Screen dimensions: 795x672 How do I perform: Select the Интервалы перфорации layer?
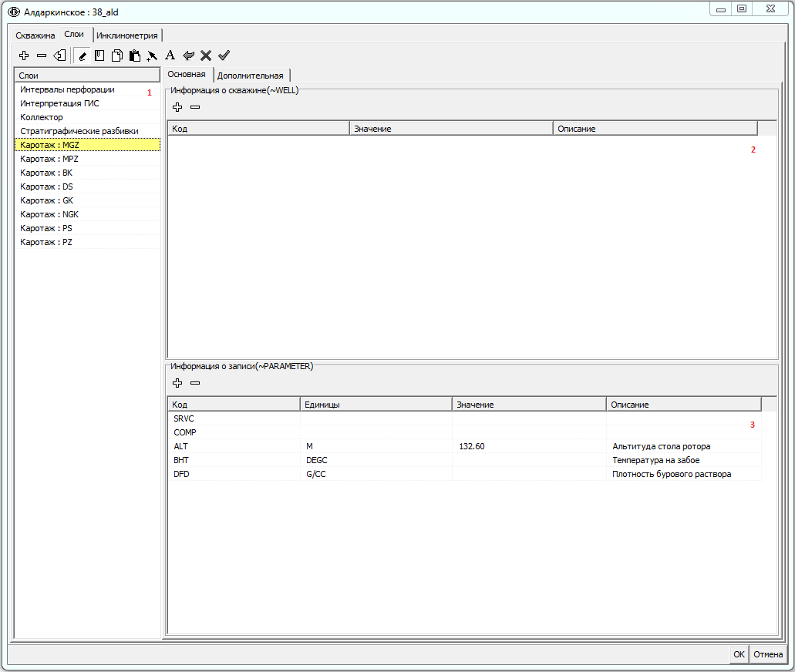tap(87, 89)
